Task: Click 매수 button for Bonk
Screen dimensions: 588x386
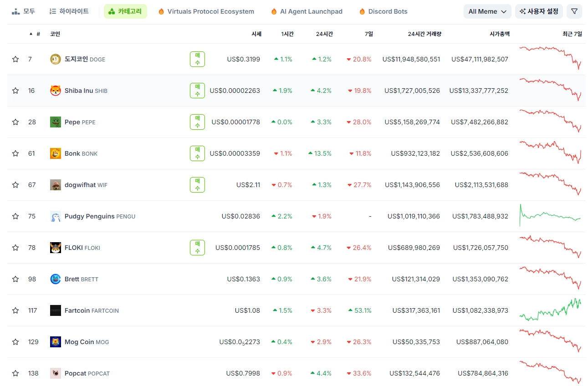Action: 197,153
